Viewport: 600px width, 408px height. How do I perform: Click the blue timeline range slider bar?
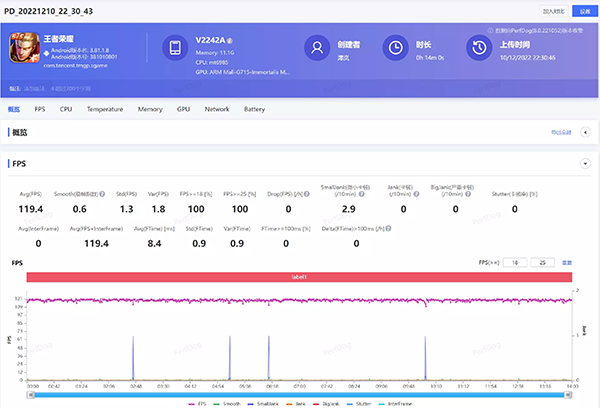coord(300,393)
